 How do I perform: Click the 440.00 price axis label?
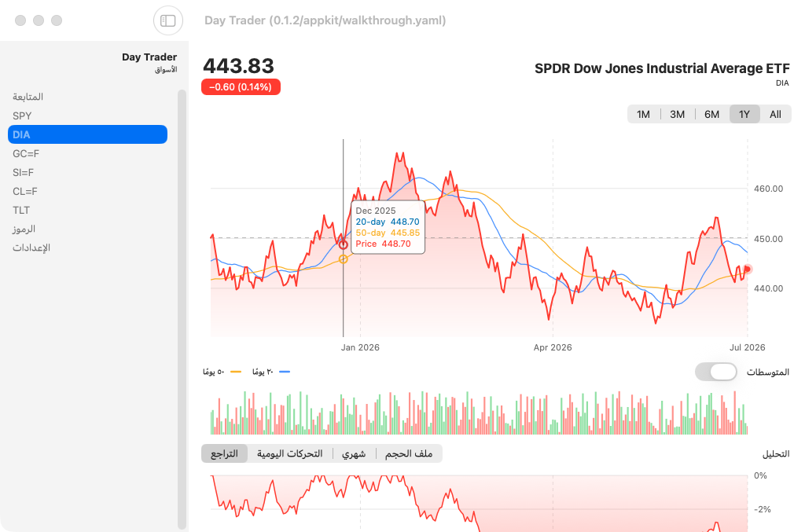[x=769, y=288]
